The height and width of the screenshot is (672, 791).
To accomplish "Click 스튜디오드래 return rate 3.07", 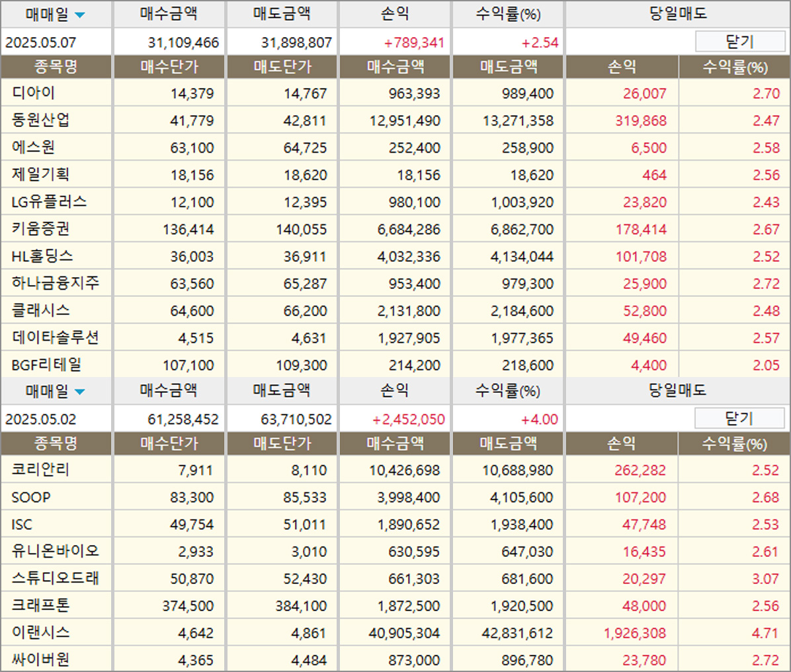I will (x=765, y=579).
